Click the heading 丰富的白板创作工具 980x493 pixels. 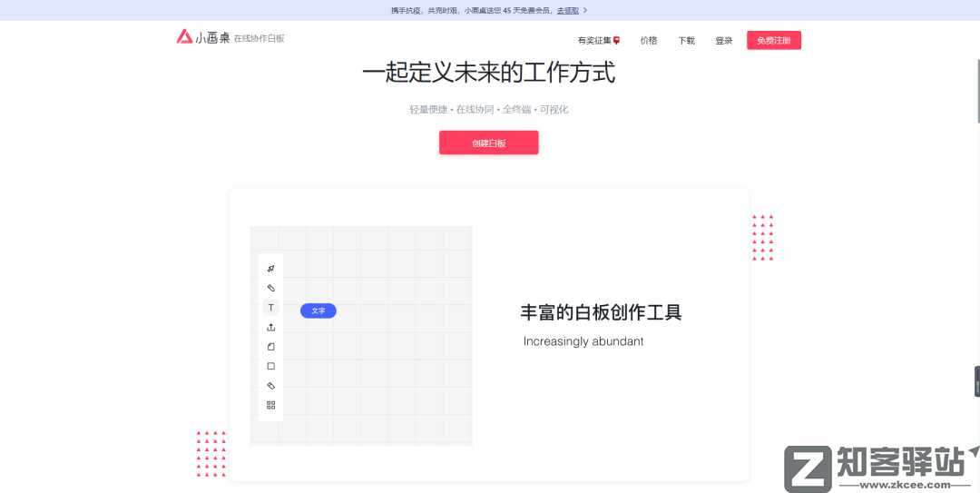click(601, 312)
